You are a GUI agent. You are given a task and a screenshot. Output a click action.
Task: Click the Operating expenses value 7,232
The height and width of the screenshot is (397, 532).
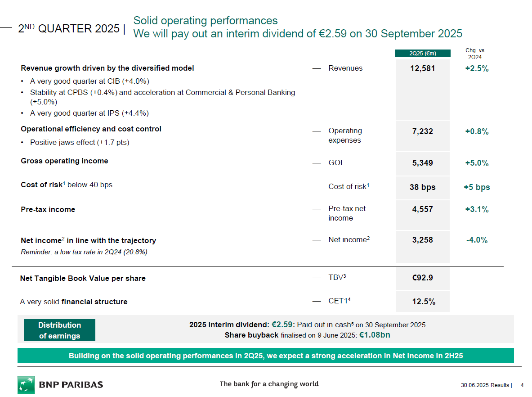422,131
